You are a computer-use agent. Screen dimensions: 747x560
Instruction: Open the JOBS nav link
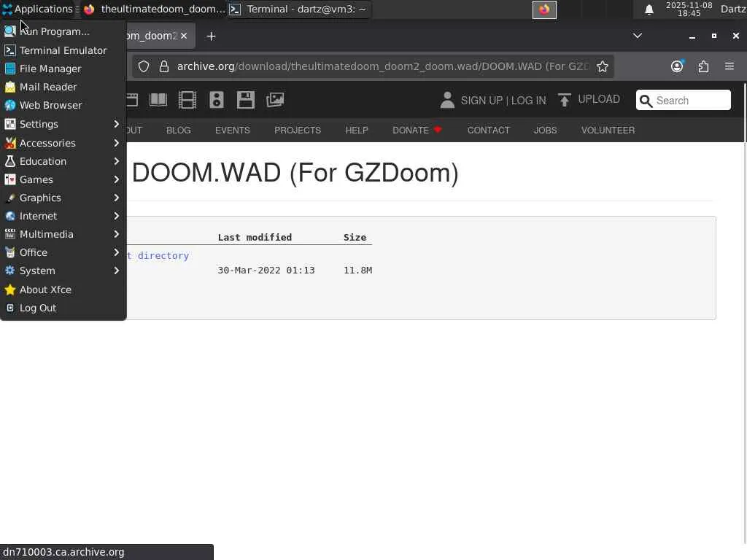click(x=546, y=130)
